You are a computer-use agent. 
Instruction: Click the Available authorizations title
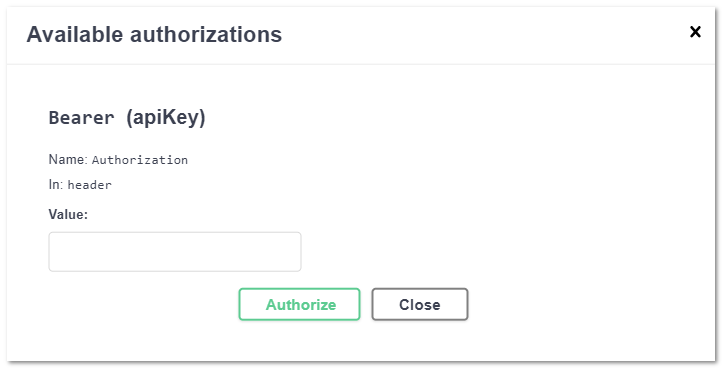click(x=154, y=35)
